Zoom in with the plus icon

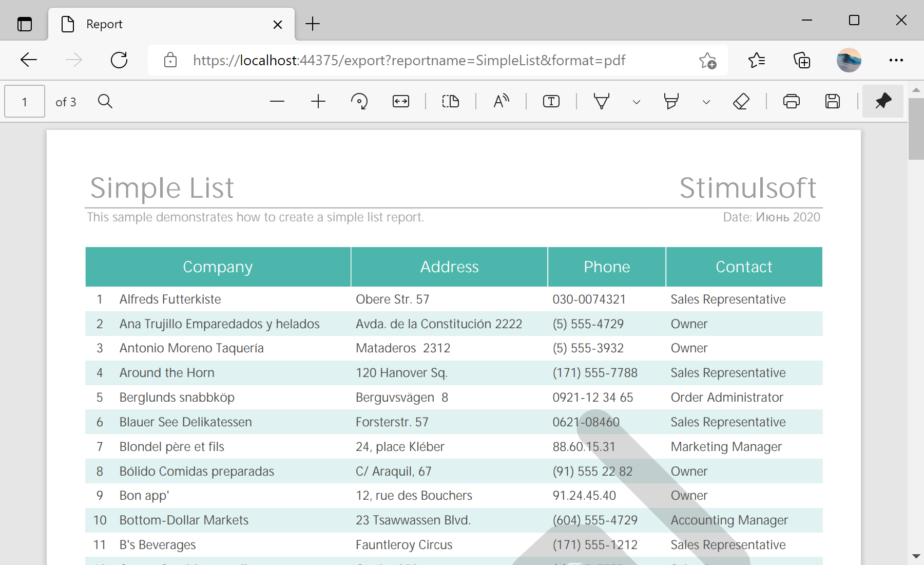(x=318, y=101)
